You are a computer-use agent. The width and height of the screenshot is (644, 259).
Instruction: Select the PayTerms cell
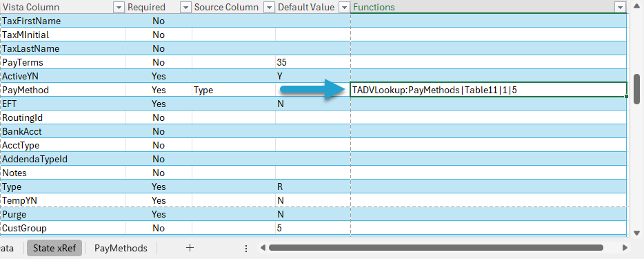[x=63, y=62]
